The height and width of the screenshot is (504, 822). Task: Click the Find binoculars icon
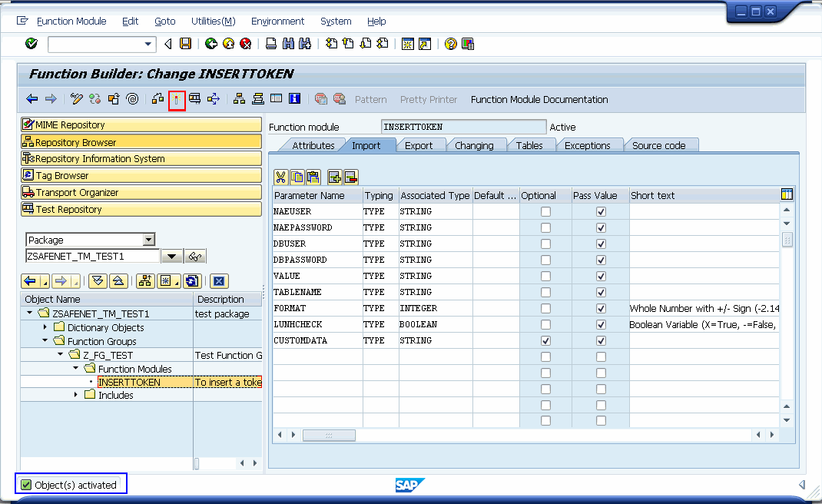point(288,44)
